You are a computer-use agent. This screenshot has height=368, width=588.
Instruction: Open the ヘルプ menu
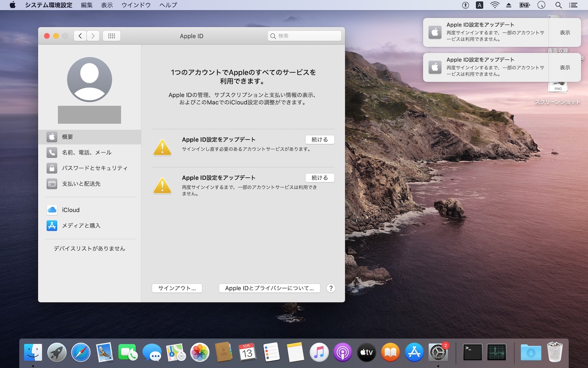point(168,5)
